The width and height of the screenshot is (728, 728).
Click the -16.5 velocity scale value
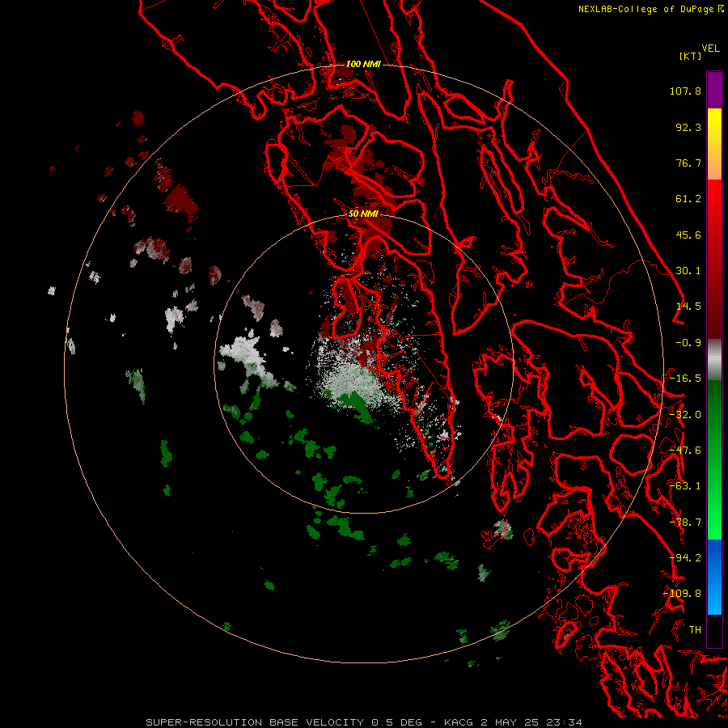tap(685, 379)
